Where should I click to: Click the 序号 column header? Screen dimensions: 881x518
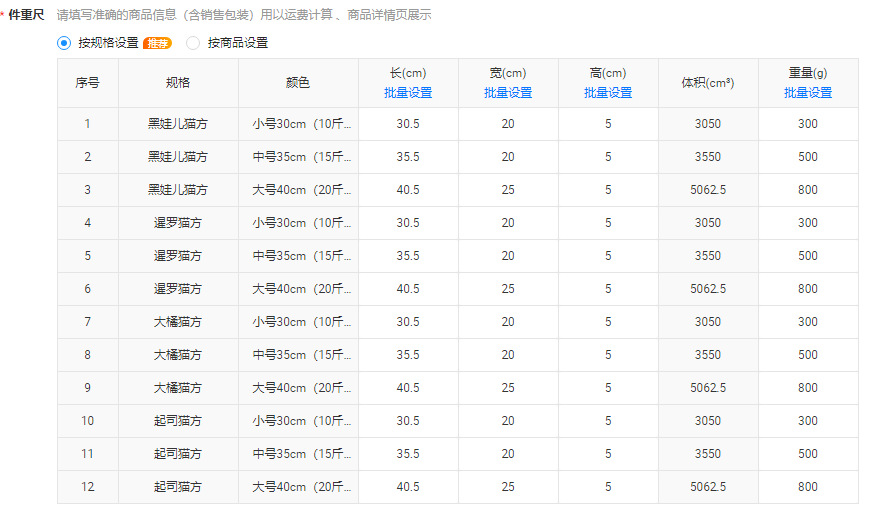(x=88, y=83)
